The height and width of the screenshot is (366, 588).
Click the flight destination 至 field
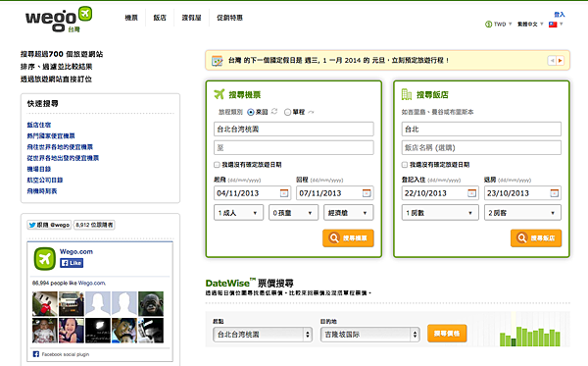tap(294, 147)
